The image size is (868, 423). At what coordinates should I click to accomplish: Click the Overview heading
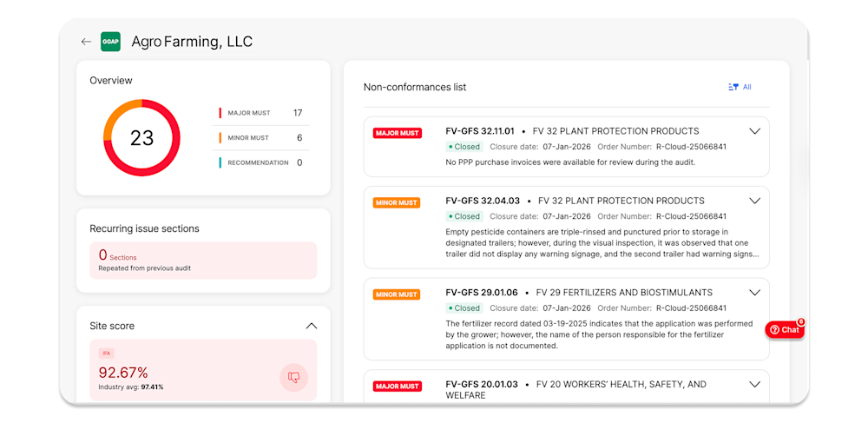(111, 80)
